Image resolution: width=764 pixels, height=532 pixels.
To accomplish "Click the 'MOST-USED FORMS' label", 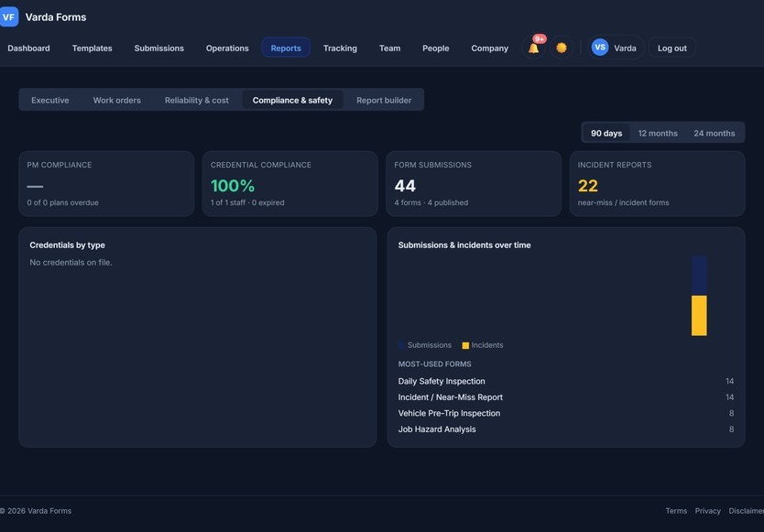I will [x=434, y=364].
